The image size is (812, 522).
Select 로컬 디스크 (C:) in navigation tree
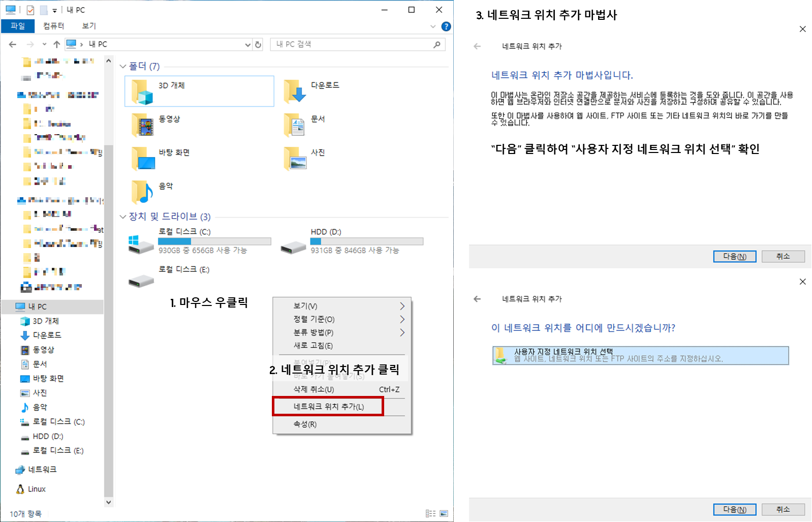pos(58,422)
